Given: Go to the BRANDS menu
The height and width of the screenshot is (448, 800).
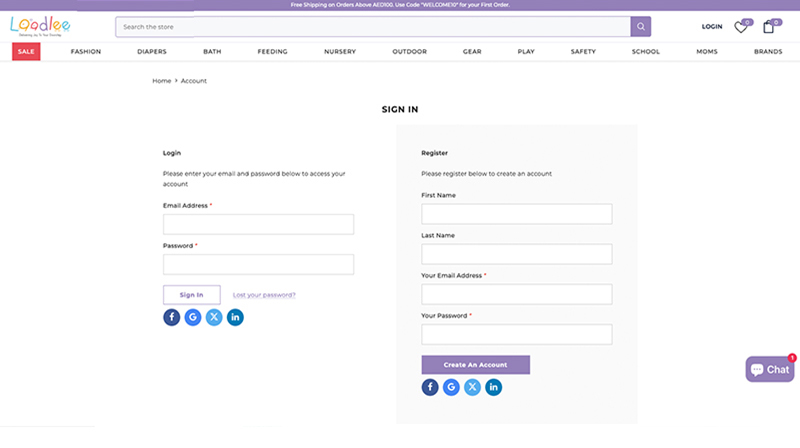Looking at the screenshot, I should 768,51.
